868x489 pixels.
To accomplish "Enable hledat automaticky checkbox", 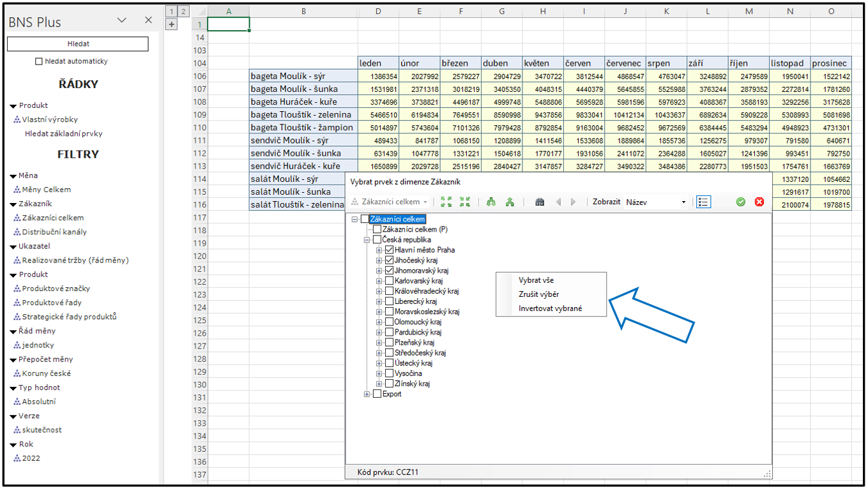I will pos(39,61).
